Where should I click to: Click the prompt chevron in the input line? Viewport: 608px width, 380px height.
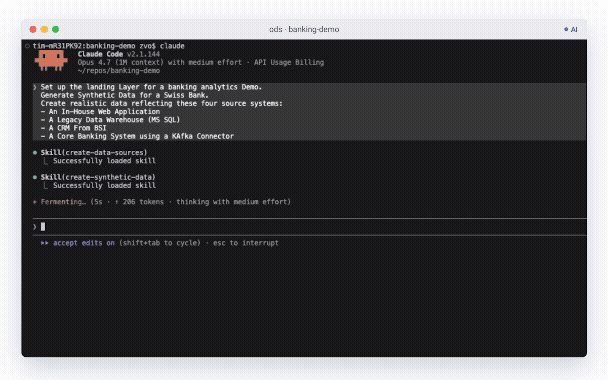pyautogui.click(x=35, y=227)
